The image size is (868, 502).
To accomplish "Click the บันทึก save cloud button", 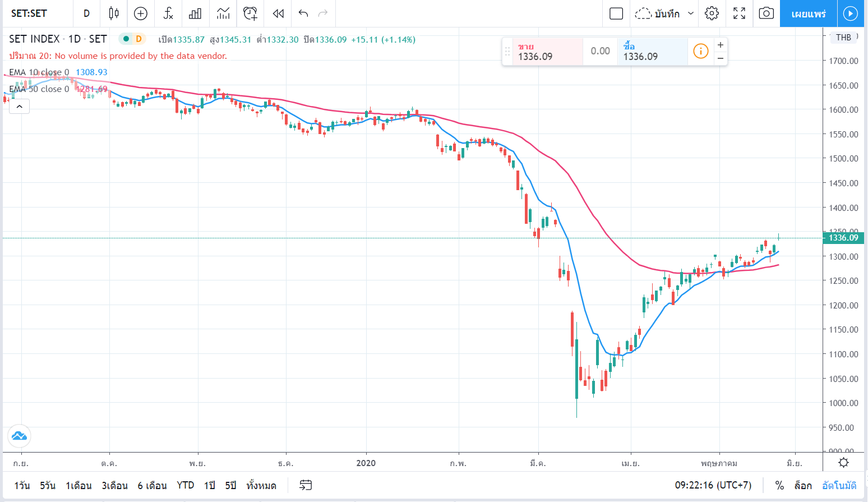I will tap(657, 13).
